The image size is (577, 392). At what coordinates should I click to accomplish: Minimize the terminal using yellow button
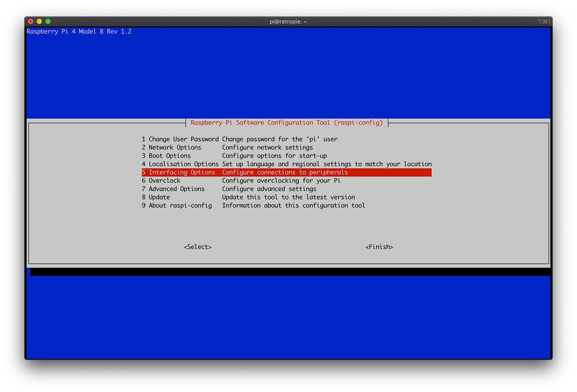coord(39,22)
